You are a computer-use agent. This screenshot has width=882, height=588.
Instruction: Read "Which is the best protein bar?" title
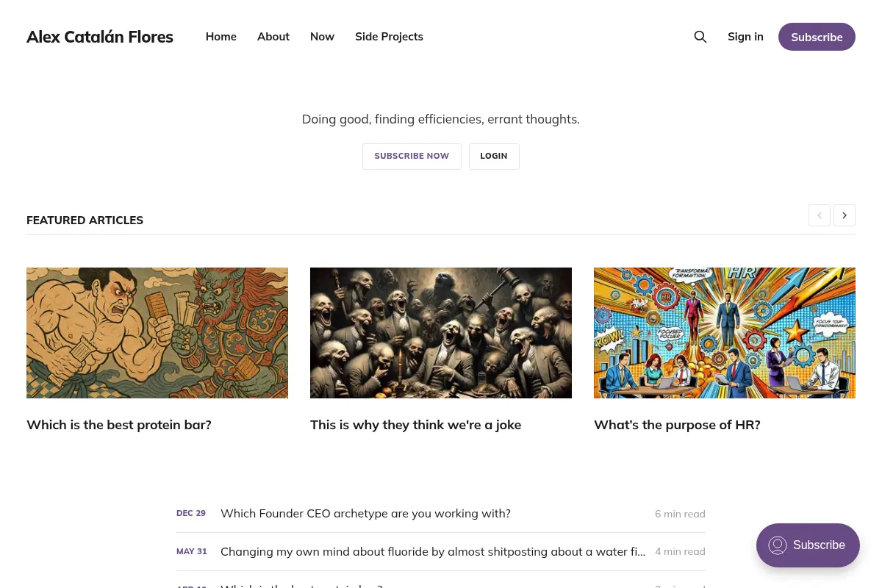[119, 425]
